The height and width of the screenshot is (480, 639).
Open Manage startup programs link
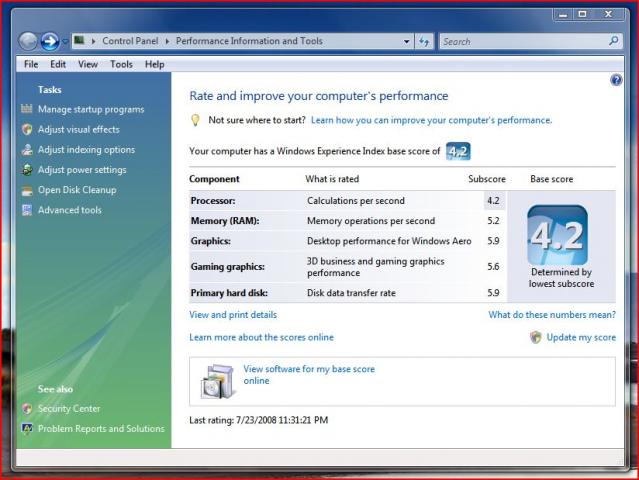pyautogui.click(x=91, y=109)
